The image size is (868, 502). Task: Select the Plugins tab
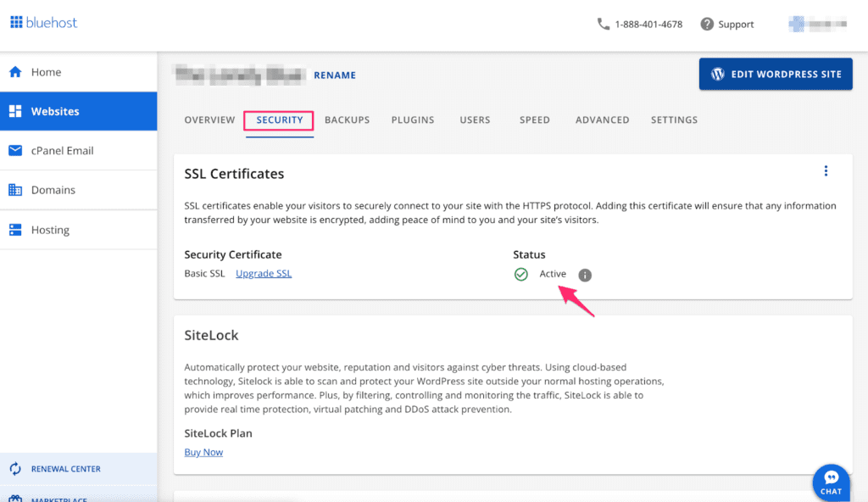[413, 120]
